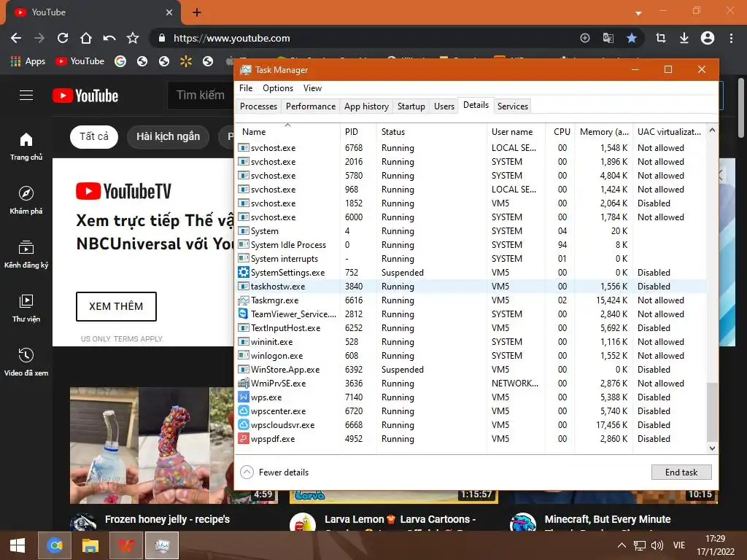
Task: Sort by the CPU column header
Action: pyautogui.click(x=560, y=131)
